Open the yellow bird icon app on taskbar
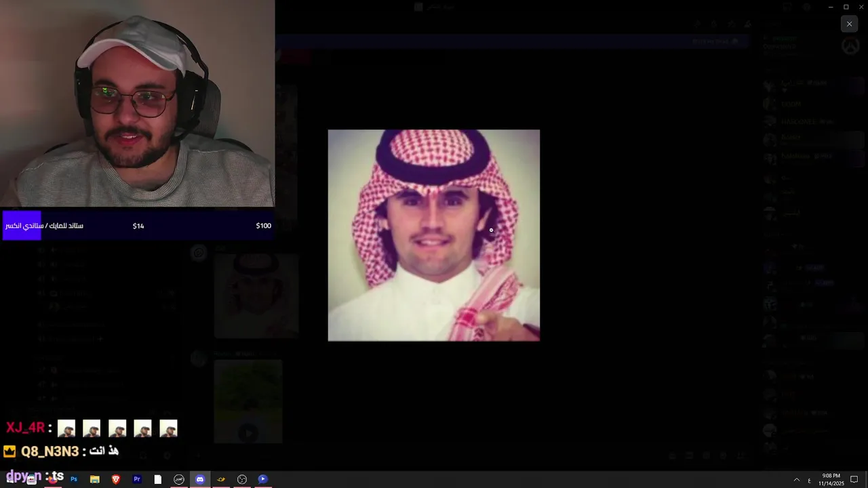868x488 pixels. click(221, 479)
